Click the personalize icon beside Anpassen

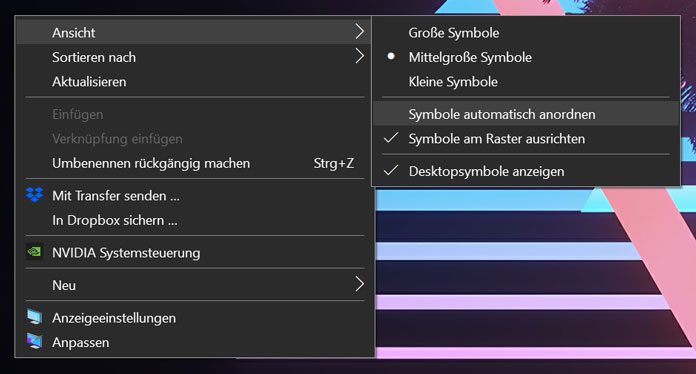point(34,341)
